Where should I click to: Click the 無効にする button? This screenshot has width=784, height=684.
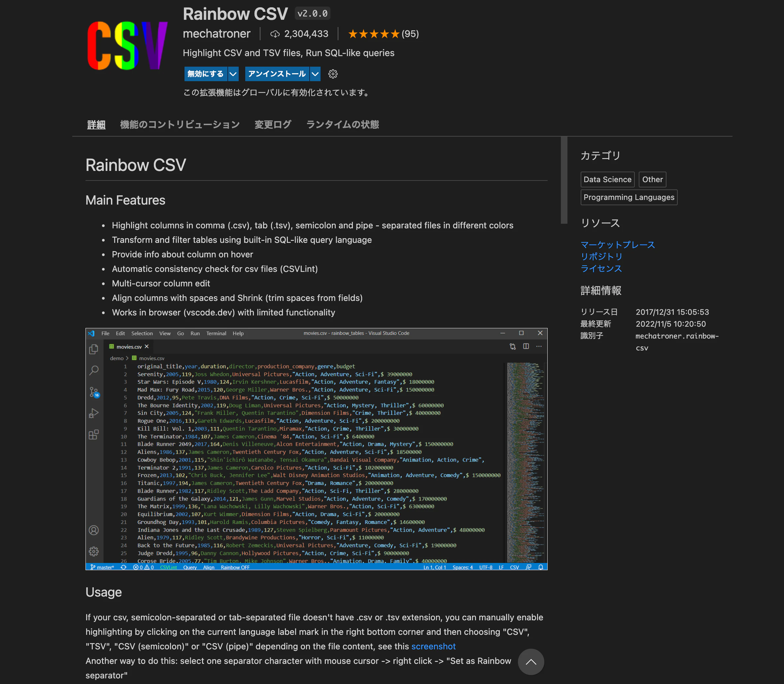[x=206, y=74]
